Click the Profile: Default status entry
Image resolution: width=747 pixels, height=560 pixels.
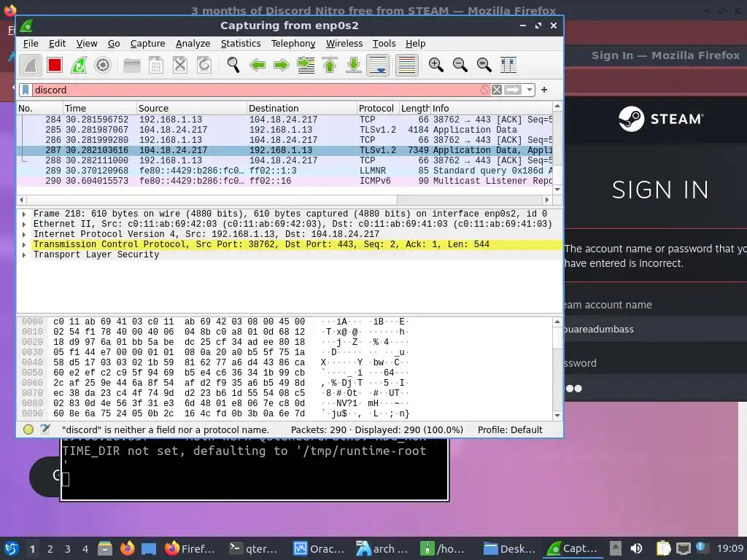point(510,430)
